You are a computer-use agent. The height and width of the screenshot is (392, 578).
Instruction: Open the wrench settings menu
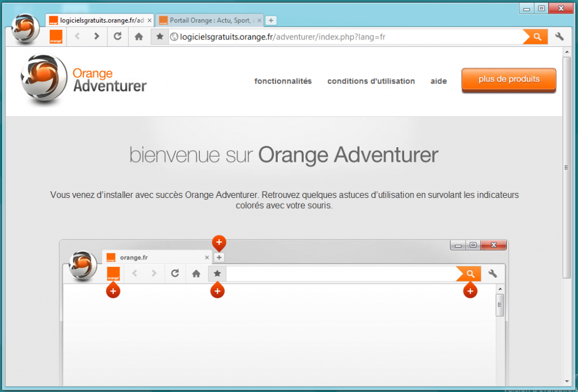point(559,37)
